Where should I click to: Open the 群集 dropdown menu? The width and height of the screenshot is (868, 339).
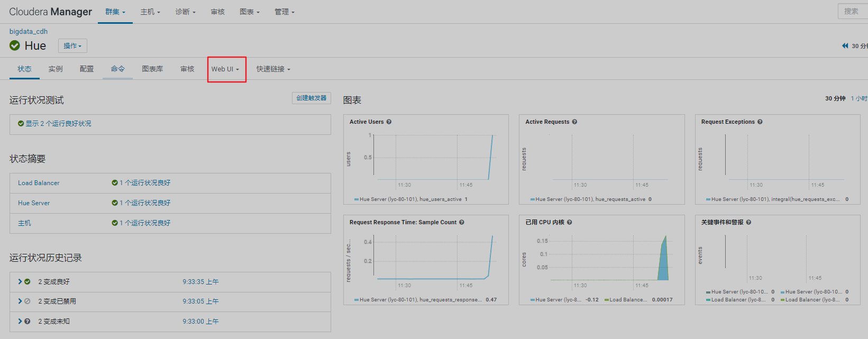tap(115, 12)
